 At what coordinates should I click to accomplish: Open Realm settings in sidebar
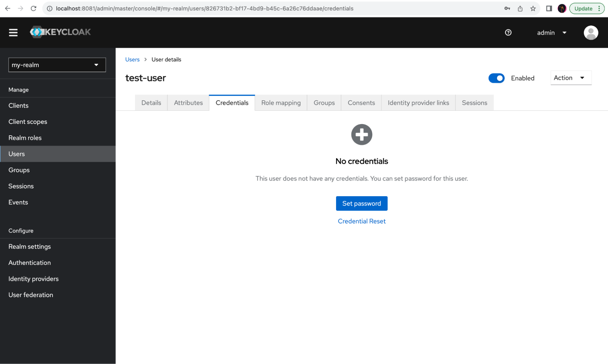30,247
